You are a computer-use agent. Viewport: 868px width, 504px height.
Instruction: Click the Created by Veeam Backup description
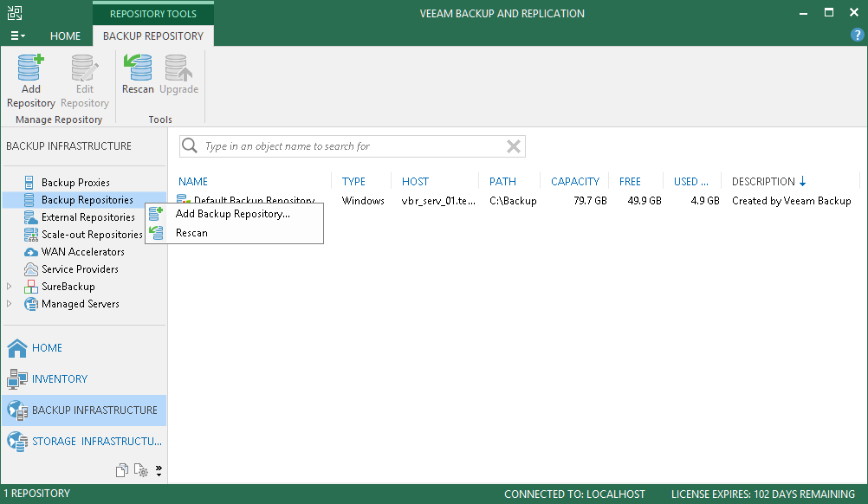[x=792, y=201]
